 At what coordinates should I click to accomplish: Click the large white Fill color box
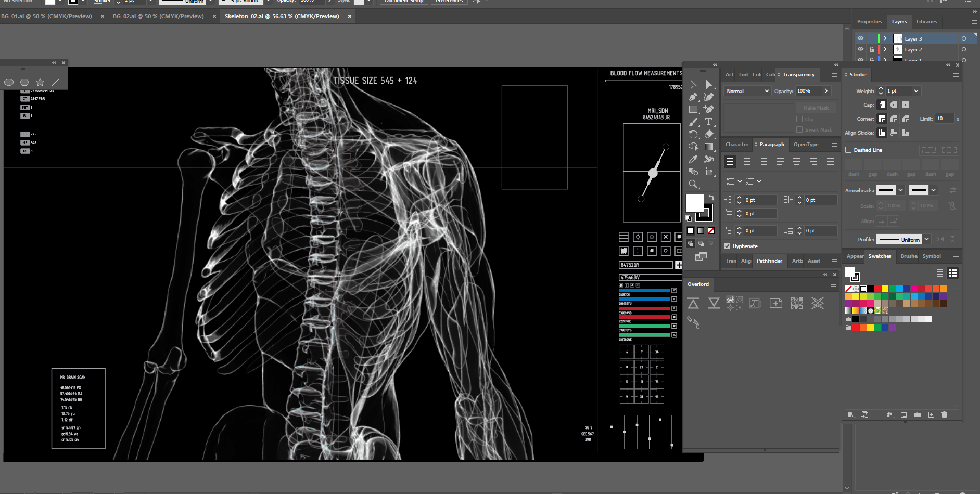pos(694,203)
